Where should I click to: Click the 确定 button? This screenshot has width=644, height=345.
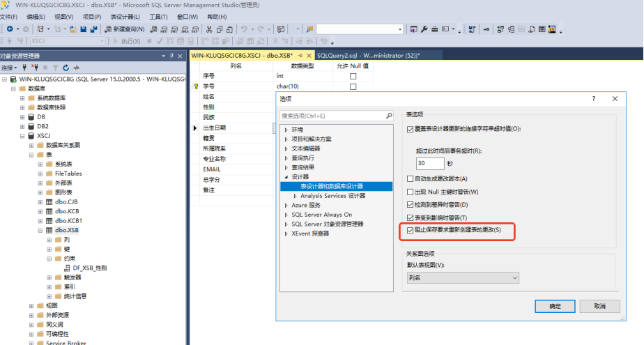[x=555, y=306]
